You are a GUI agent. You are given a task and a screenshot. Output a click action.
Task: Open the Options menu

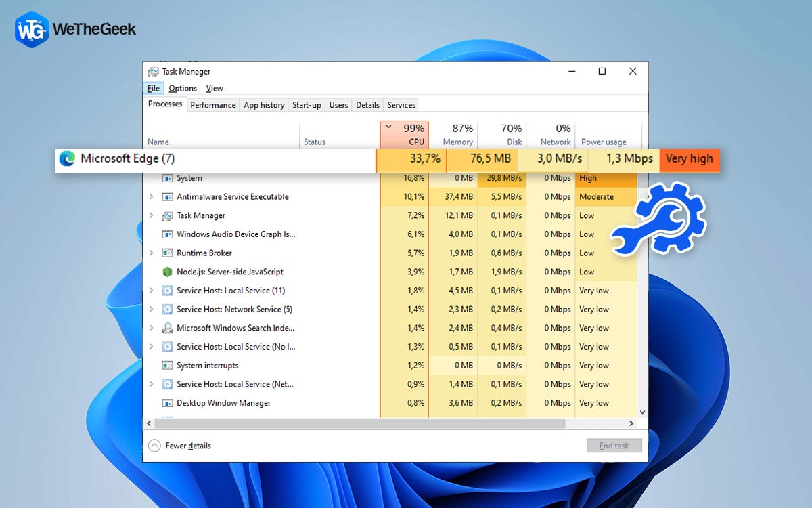point(183,88)
